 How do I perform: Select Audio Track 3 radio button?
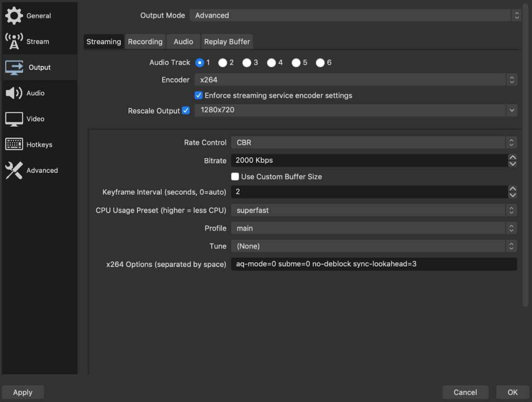point(247,63)
